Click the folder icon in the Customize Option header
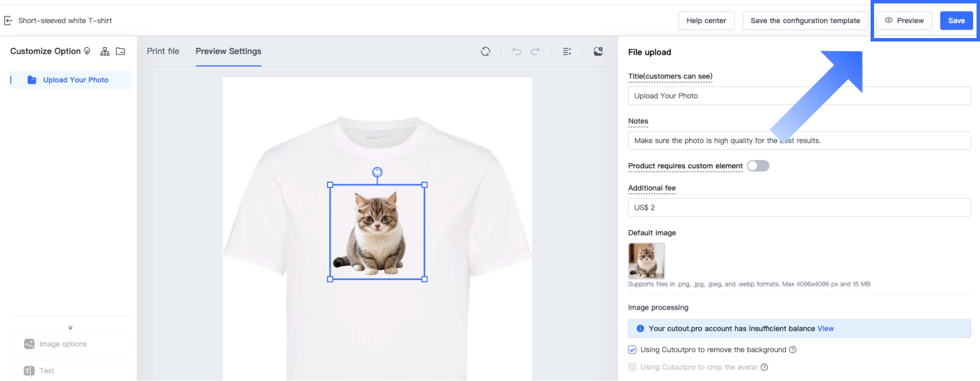This screenshot has width=980, height=381. [120, 51]
